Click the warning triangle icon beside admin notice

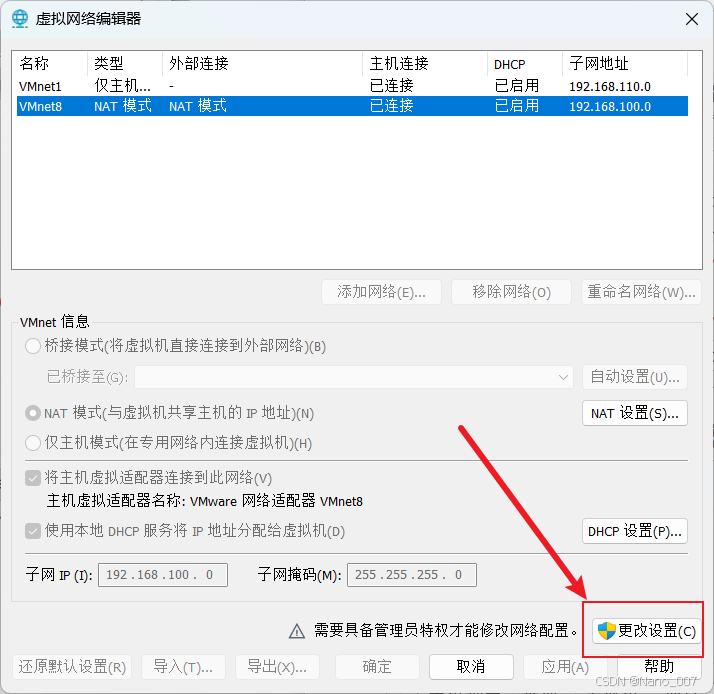pyautogui.click(x=297, y=631)
